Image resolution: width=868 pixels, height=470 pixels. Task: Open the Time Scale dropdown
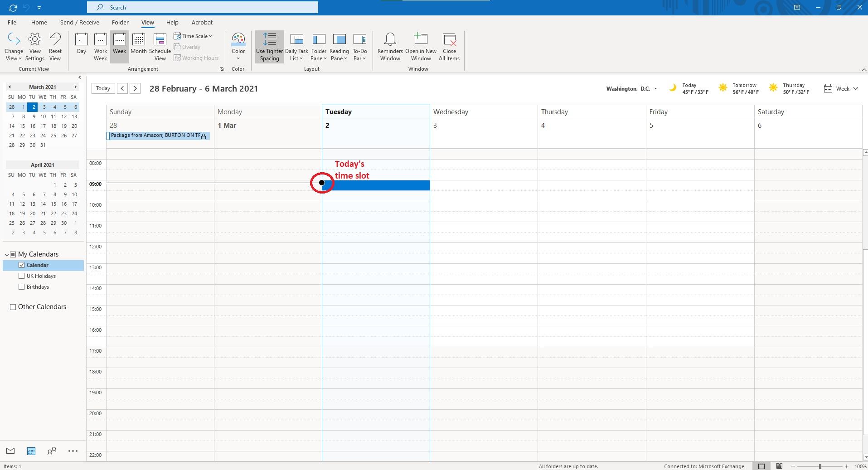(x=193, y=36)
